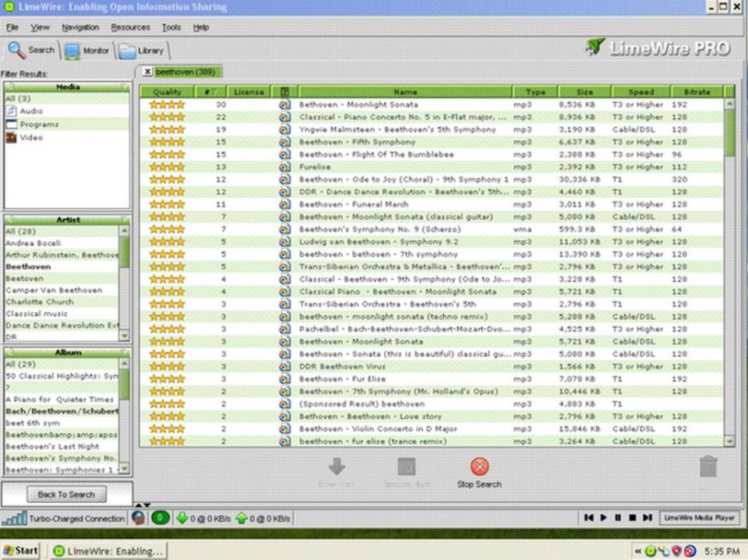Viewport: 748px width, 560px height.
Task: Click the Stop Search red icon
Action: 479,467
